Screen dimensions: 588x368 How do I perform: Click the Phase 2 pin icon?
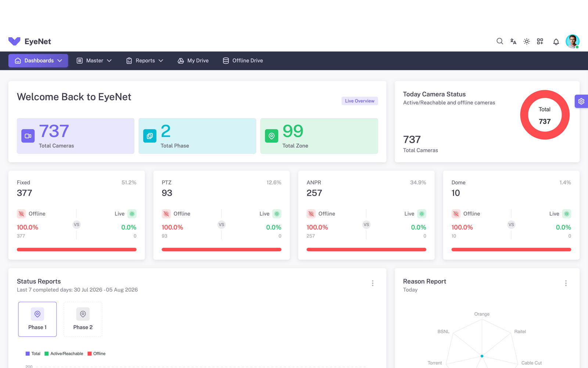[83, 314]
